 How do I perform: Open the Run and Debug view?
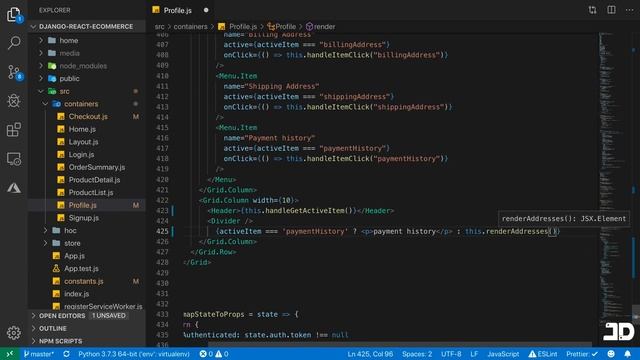[14, 101]
